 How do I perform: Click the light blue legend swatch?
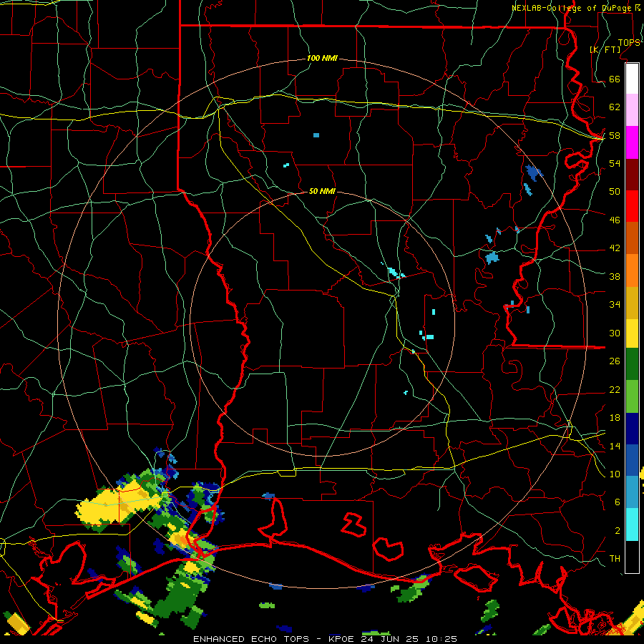632,492
